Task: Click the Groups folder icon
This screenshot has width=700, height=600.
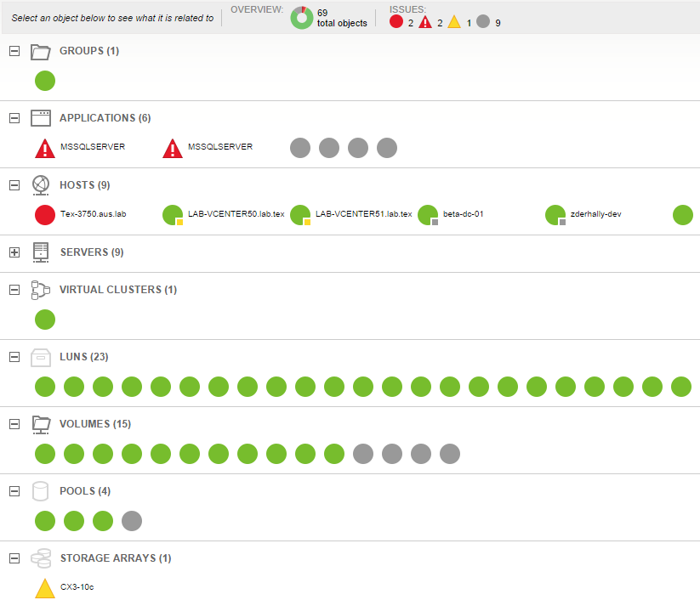Action: coord(41,52)
